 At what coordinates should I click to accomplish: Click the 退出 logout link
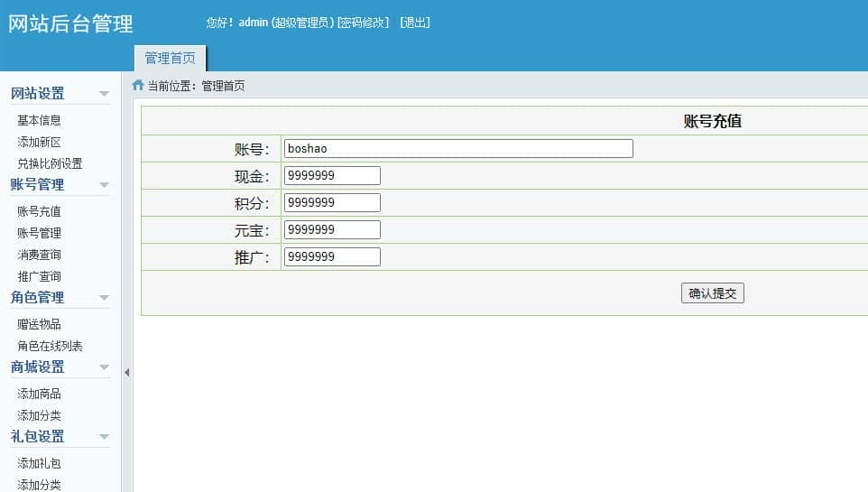pyautogui.click(x=415, y=23)
